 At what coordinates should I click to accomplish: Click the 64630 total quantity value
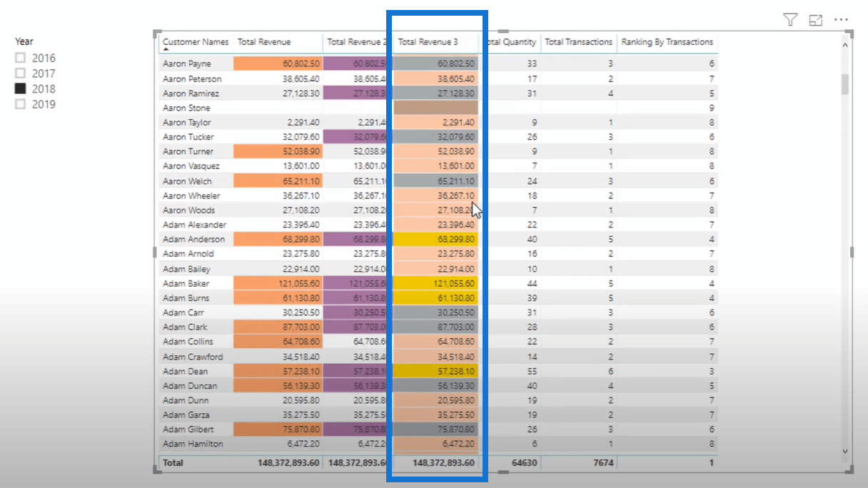tap(524, 463)
